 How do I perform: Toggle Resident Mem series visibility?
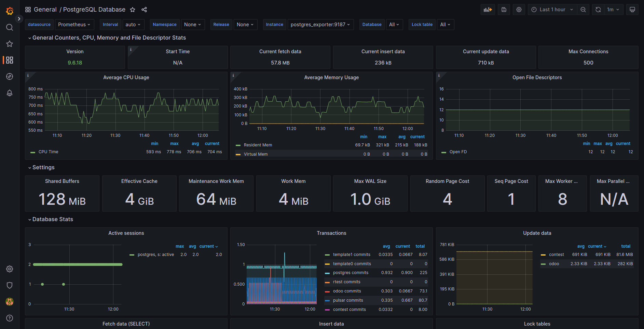pos(258,145)
